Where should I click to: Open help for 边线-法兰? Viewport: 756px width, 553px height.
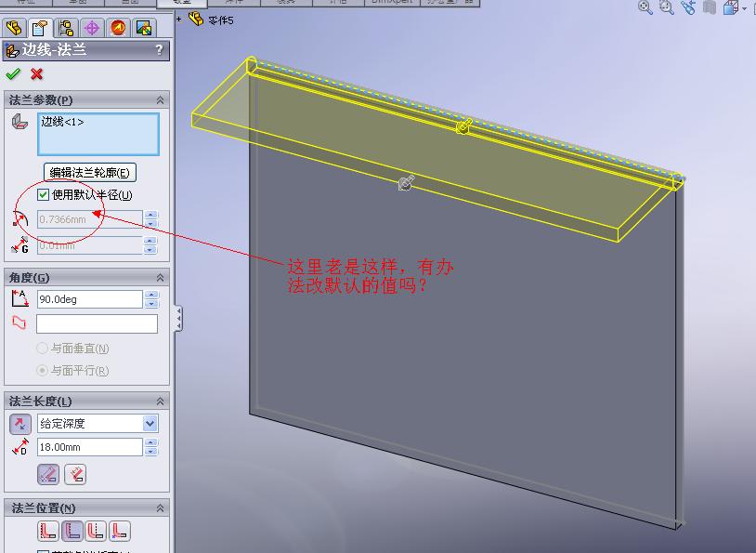160,49
